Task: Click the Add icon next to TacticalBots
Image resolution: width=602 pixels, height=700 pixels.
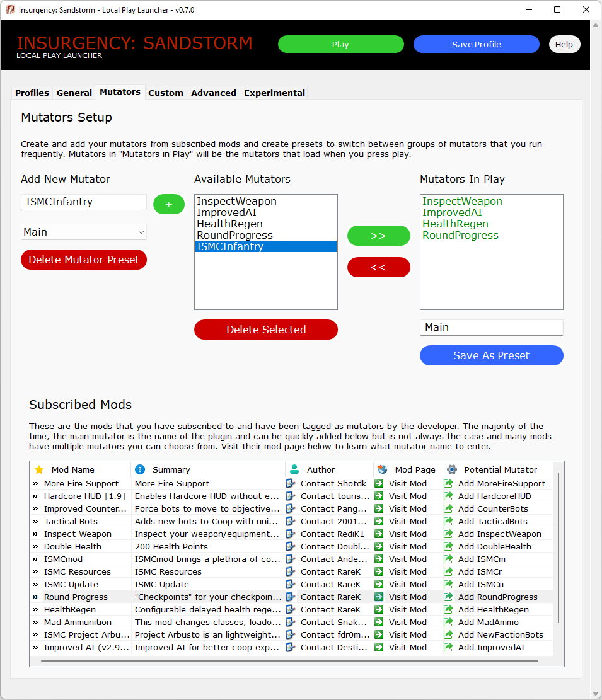Action: tap(448, 521)
